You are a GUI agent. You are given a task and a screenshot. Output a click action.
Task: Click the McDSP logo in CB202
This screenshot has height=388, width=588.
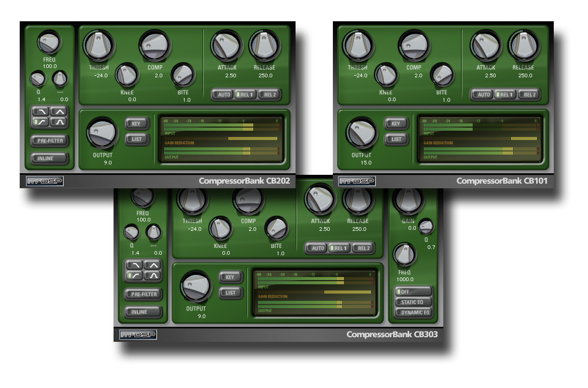(x=45, y=181)
